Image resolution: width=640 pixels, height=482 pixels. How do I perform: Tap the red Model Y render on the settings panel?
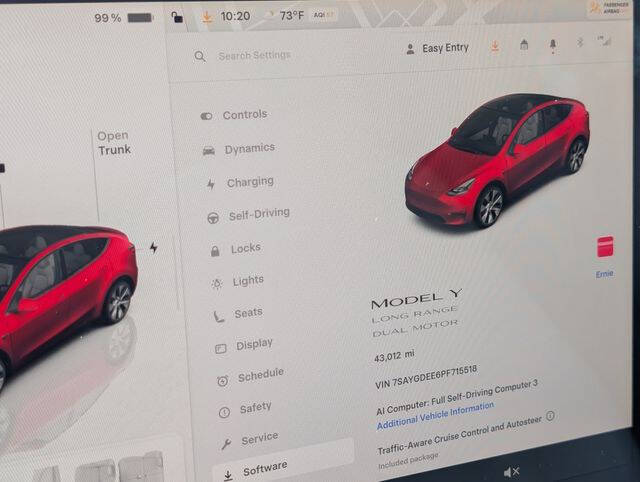pos(497,162)
